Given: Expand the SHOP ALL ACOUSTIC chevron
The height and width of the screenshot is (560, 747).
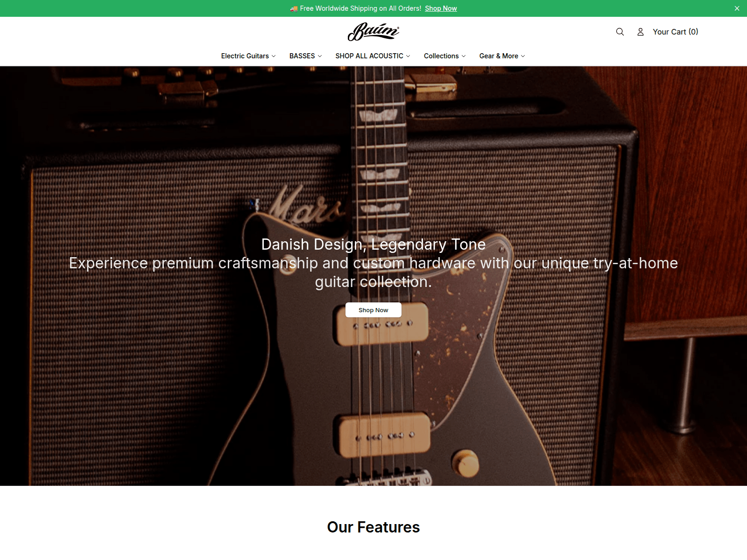Looking at the screenshot, I should [408, 56].
